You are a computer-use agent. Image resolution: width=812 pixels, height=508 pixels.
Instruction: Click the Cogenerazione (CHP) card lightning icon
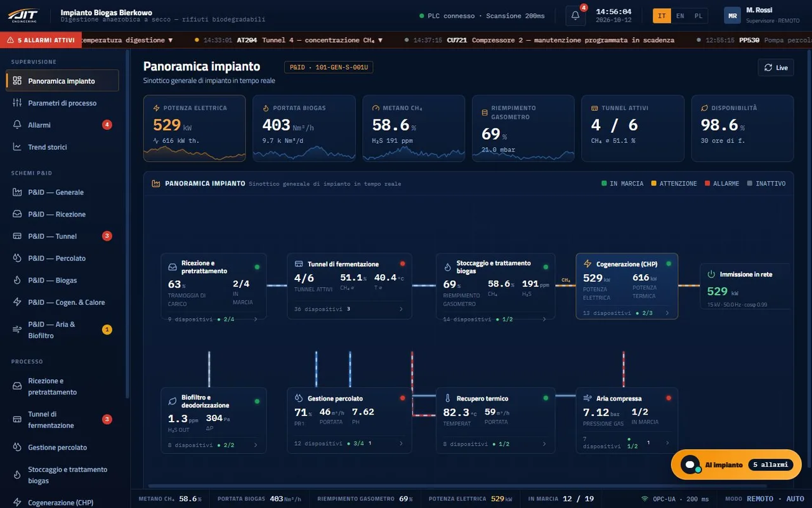click(x=587, y=264)
